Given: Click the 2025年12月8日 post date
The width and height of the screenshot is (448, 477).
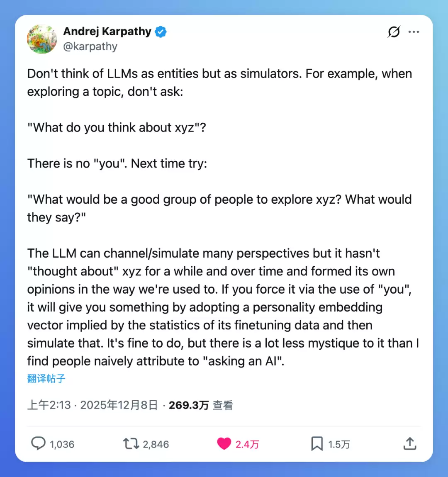Looking at the screenshot, I should 119,405.
